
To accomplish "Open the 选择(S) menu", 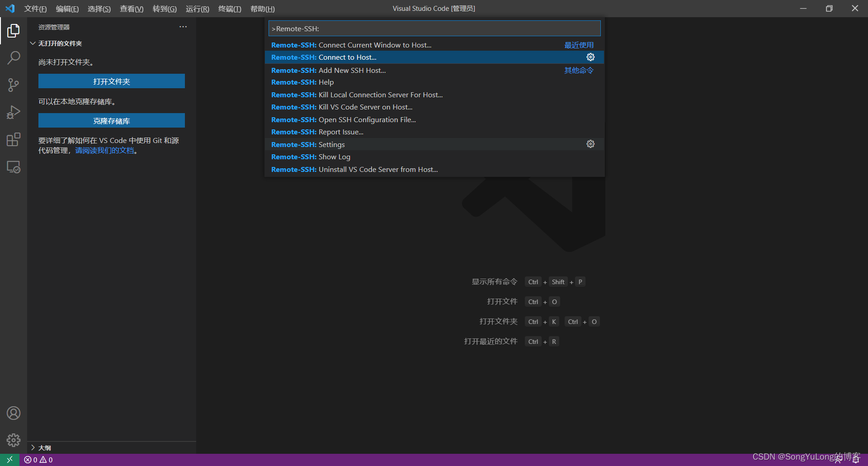I will coord(99,9).
